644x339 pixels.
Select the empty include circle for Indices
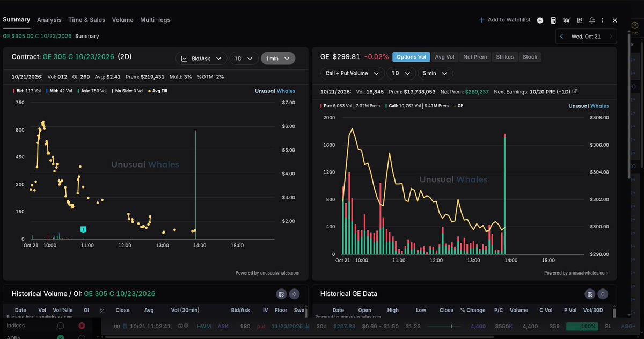[61, 326]
